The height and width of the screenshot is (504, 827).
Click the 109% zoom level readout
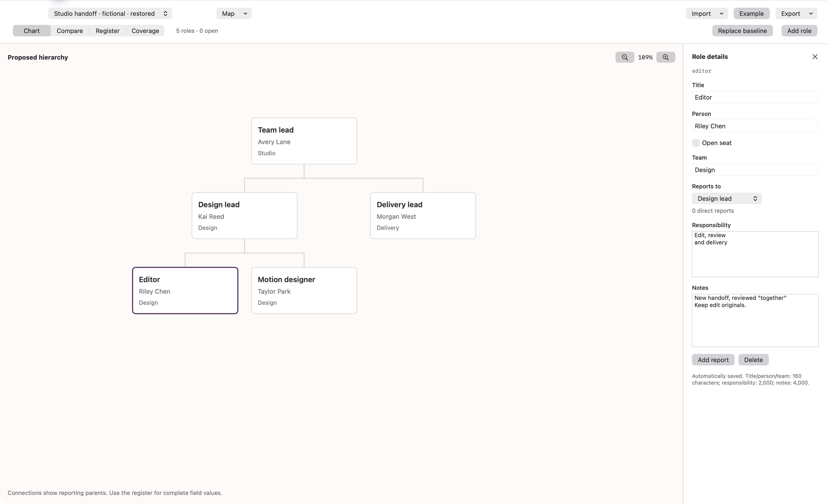click(645, 57)
